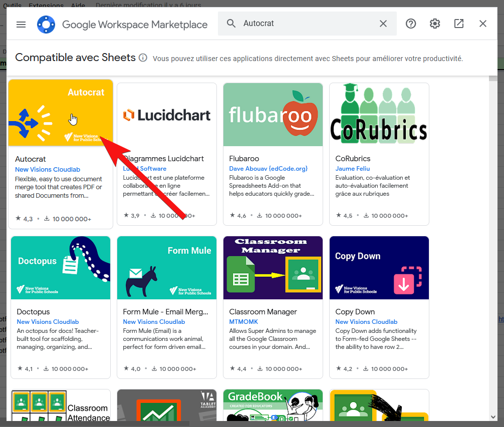Click the Copy Down add-on thumbnail
This screenshot has width=504, height=427.
tap(379, 268)
